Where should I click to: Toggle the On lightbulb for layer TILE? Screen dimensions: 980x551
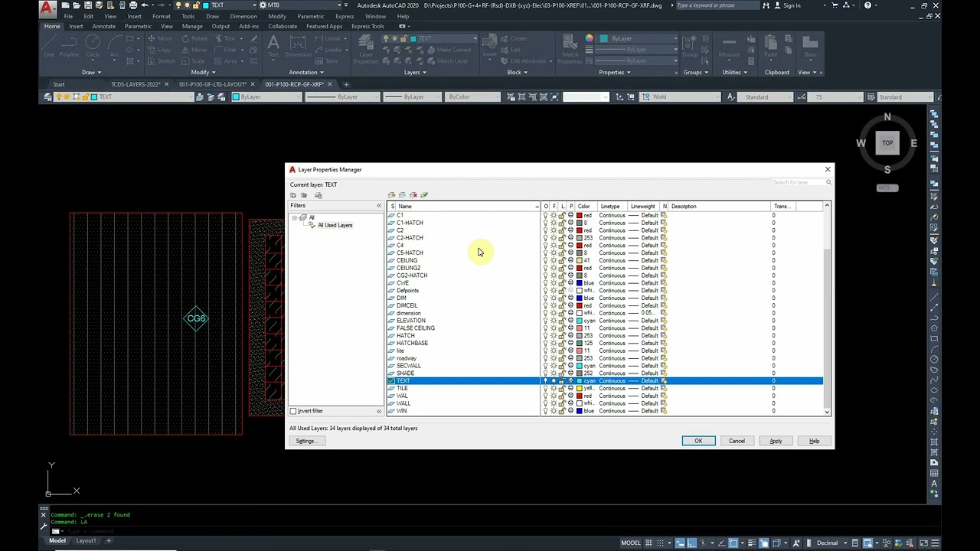(x=546, y=388)
